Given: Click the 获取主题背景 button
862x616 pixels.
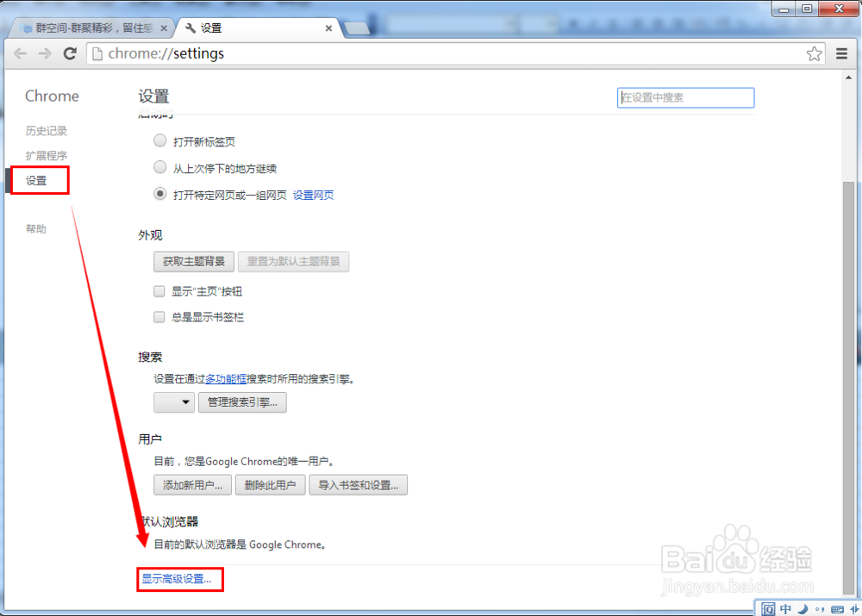Looking at the screenshot, I should tap(193, 262).
